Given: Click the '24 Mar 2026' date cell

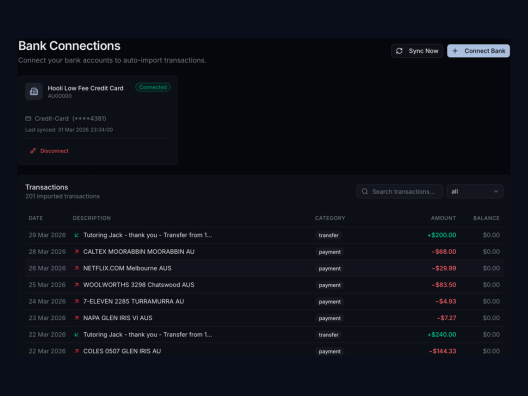Looking at the screenshot, I should coord(47,301).
